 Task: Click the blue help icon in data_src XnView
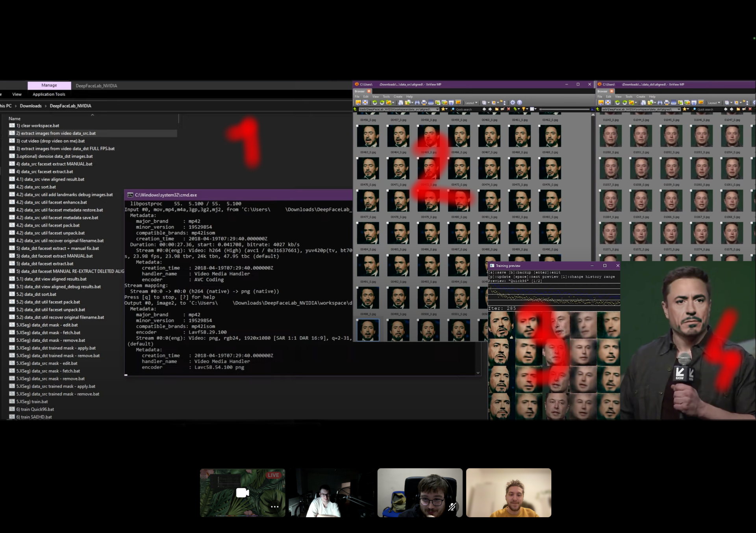(519, 102)
